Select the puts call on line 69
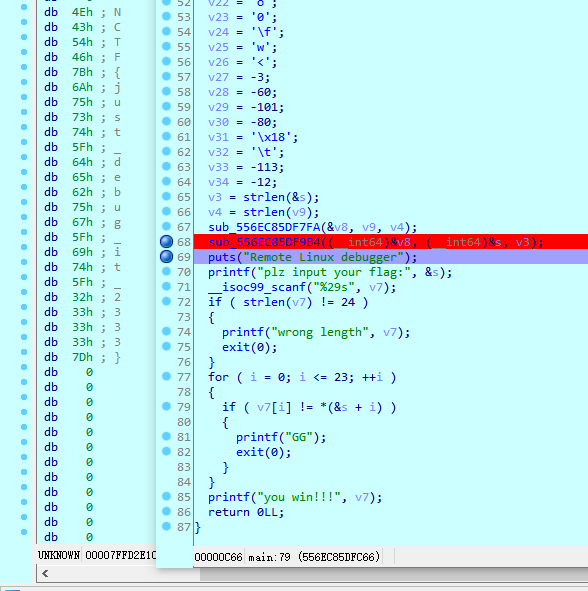The height and width of the screenshot is (591, 588). (x=222, y=257)
